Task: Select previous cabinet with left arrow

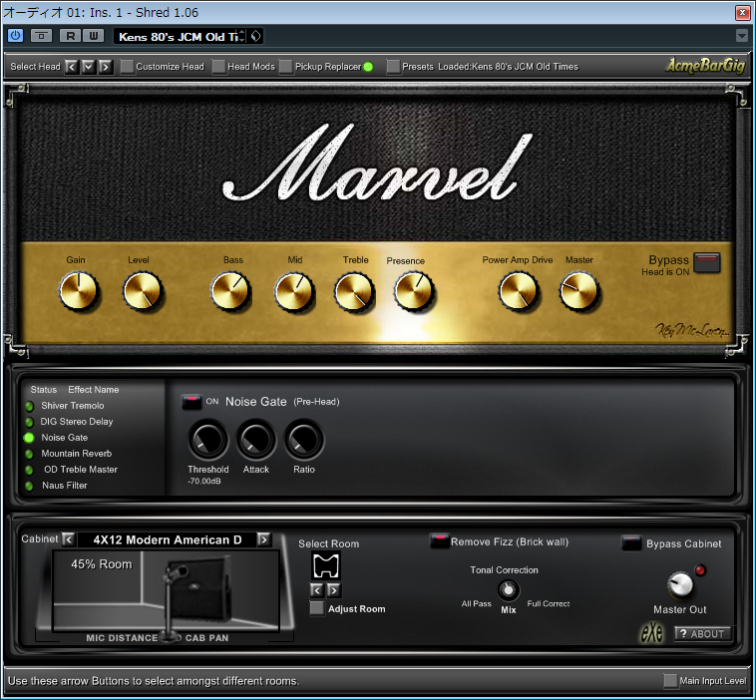Action: [x=69, y=539]
